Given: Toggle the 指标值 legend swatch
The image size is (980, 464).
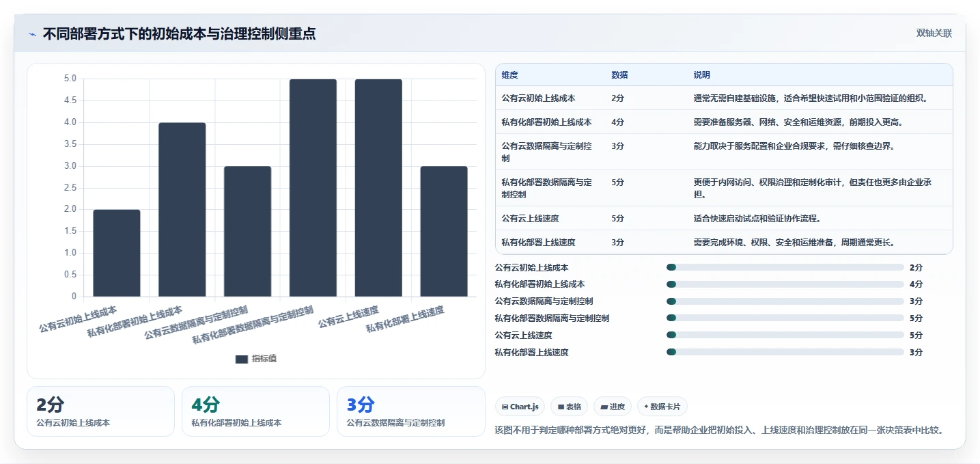Looking at the screenshot, I should pyautogui.click(x=242, y=359).
